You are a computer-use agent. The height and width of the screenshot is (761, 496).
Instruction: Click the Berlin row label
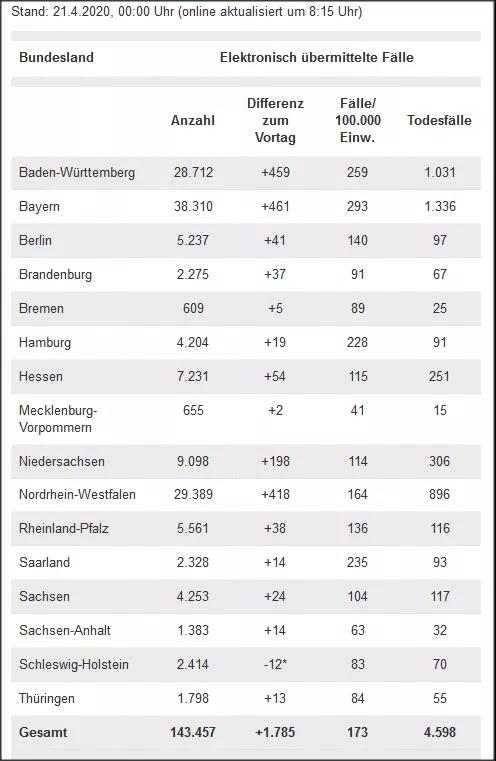[x=35, y=240]
